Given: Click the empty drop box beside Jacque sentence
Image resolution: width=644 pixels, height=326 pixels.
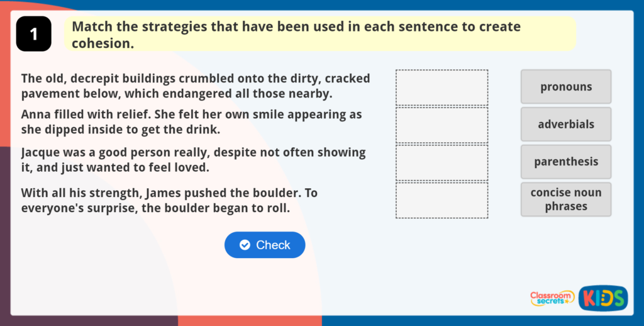Looking at the screenshot, I should point(441,162).
